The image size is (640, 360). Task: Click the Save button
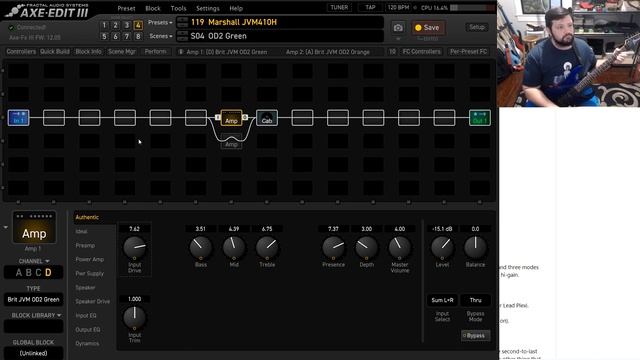point(428,28)
